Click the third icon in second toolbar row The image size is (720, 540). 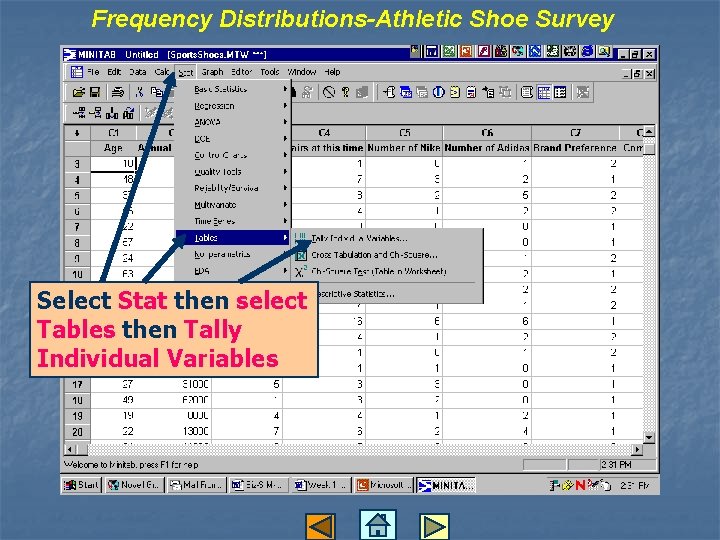point(112,112)
